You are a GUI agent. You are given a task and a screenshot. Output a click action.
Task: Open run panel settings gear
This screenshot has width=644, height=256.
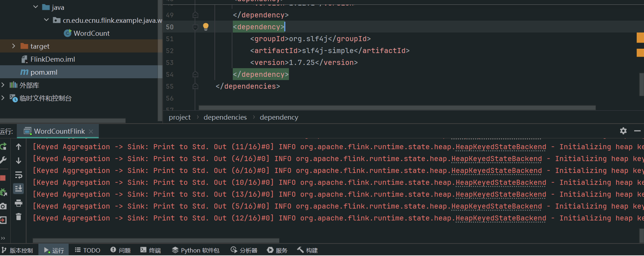623,131
